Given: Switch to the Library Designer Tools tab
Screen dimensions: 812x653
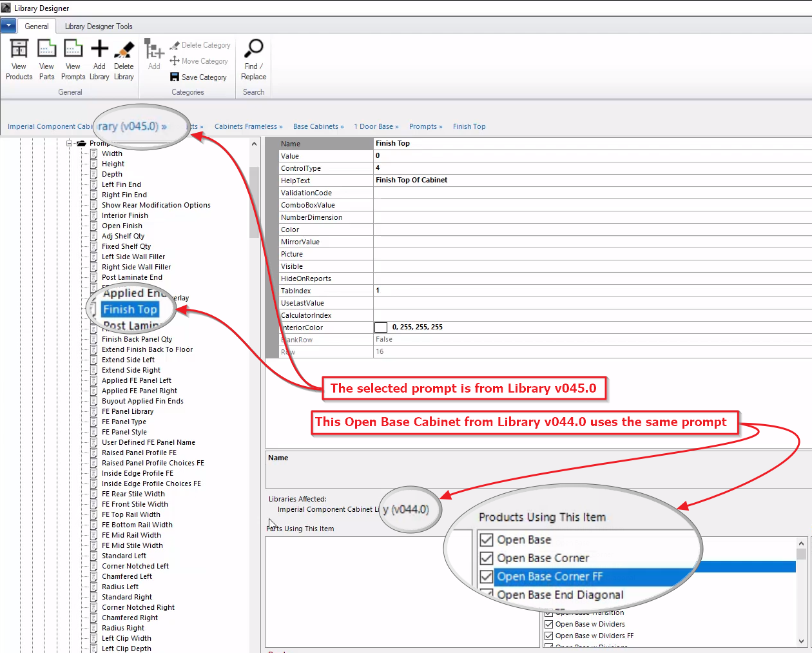Looking at the screenshot, I should (99, 26).
